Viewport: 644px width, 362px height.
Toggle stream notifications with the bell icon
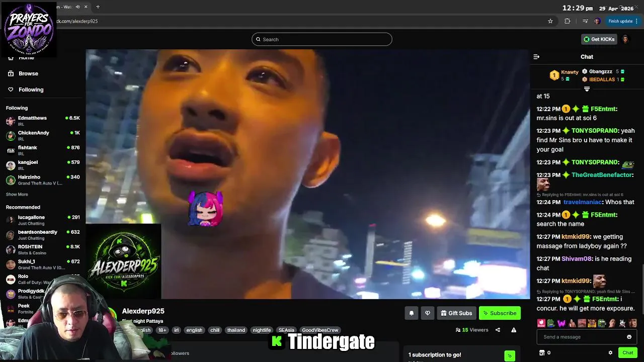pos(412,313)
